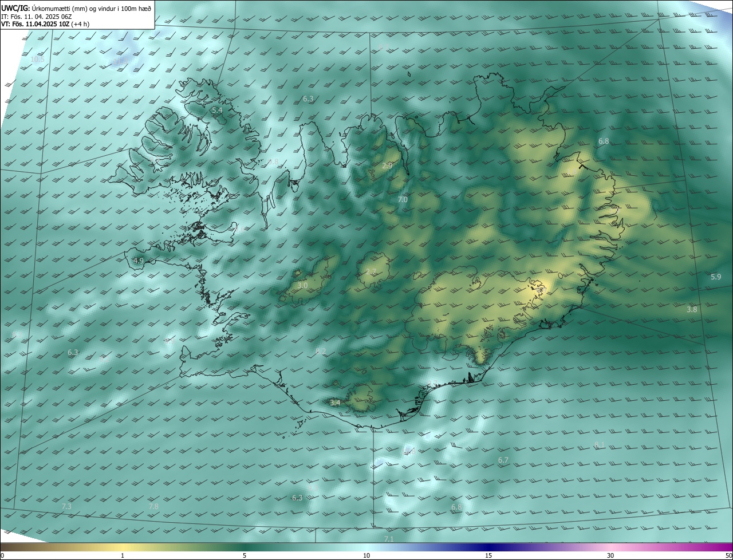Click the 7.3 value on the map
This screenshot has height=560, width=733.
pyautogui.click(x=66, y=506)
